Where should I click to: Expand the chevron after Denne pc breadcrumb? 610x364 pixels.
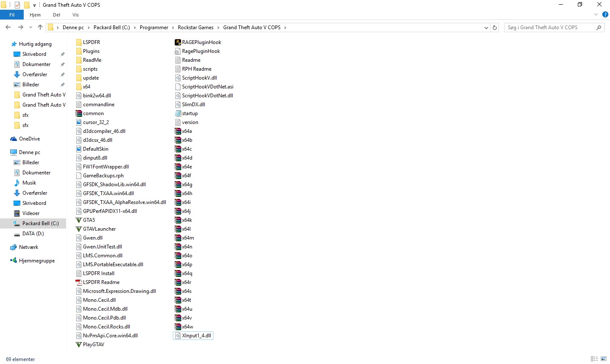[89, 28]
